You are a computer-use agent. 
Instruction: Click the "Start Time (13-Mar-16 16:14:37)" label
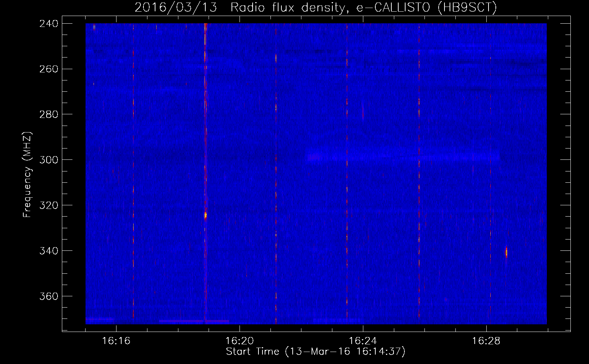(316, 352)
